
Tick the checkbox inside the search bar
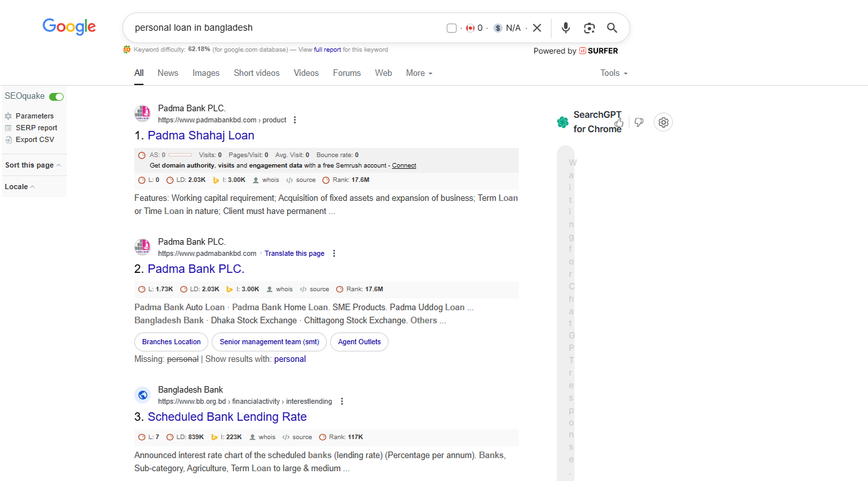(x=451, y=28)
